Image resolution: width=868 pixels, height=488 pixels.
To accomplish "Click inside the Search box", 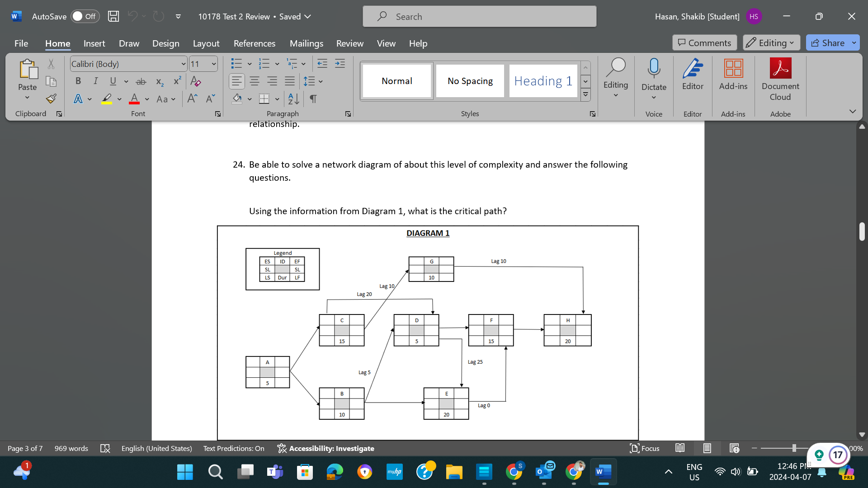I will click(x=479, y=16).
